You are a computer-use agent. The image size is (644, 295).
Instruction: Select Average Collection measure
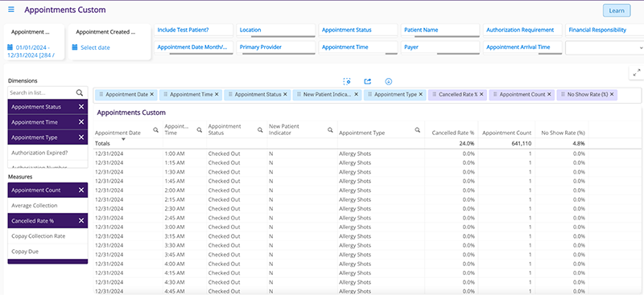(47, 206)
